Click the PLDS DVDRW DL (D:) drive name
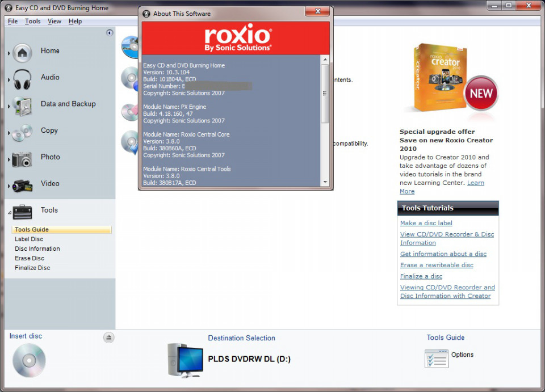Image resolution: width=545 pixels, height=392 pixels. [249, 359]
